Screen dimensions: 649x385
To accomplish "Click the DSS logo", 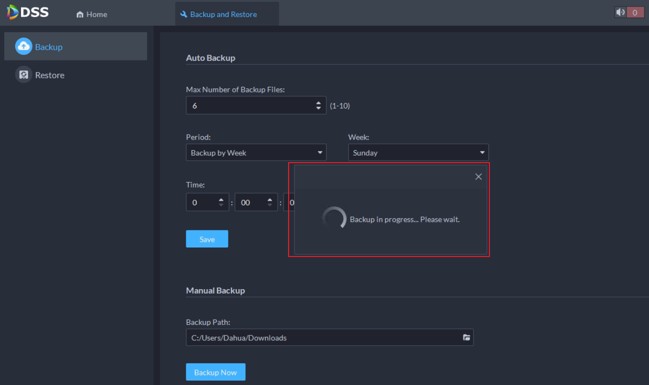I will 28,12.
